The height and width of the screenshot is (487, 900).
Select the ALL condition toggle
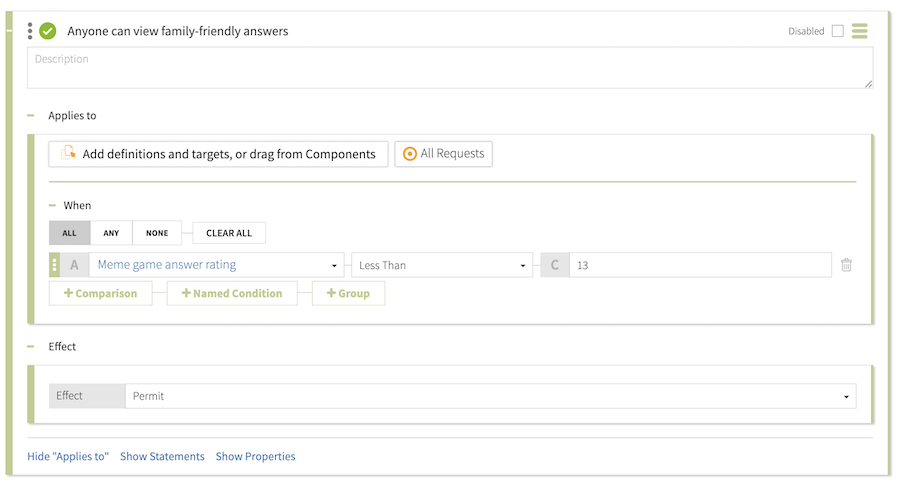[69, 233]
